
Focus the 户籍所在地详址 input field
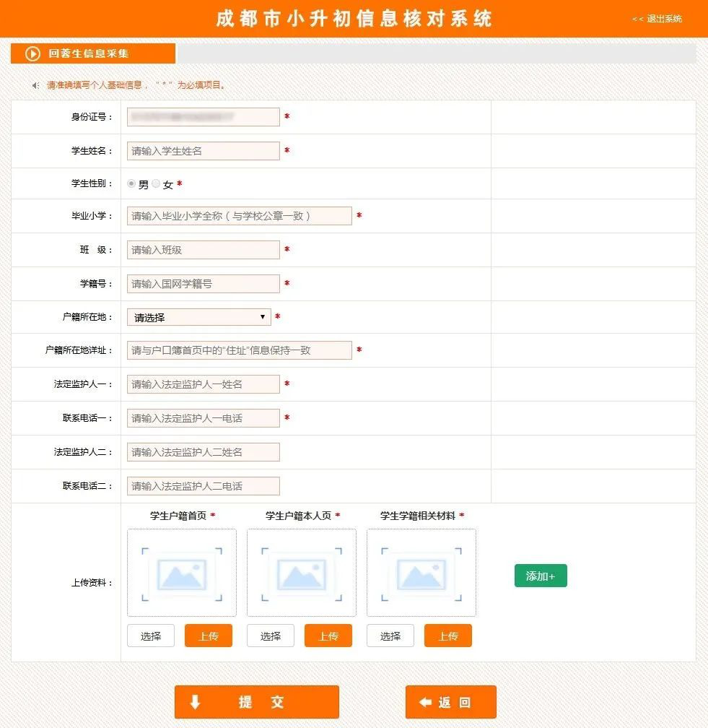[x=240, y=350]
